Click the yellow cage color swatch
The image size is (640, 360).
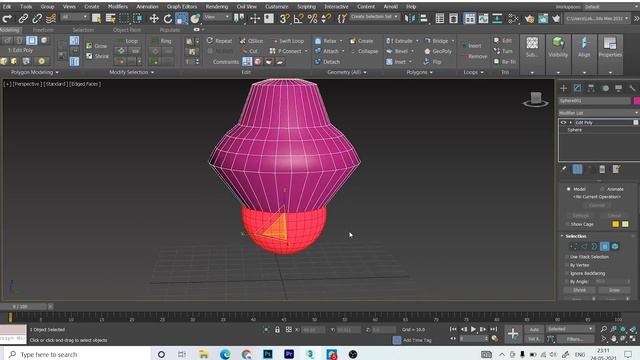(x=616, y=224)
